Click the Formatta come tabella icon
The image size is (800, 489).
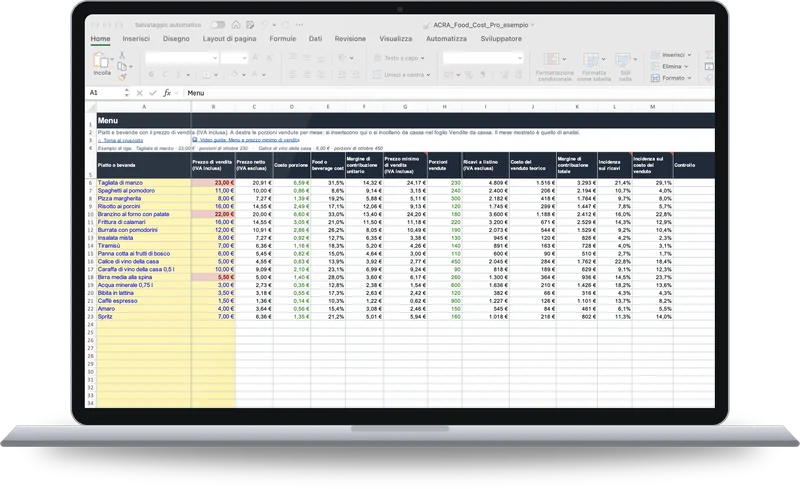[591, 59]
